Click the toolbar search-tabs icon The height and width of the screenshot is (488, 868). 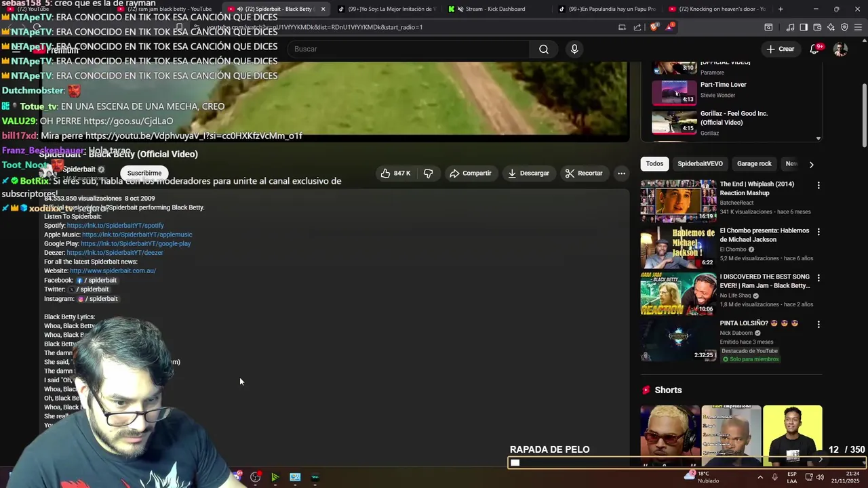coord(768,27)
